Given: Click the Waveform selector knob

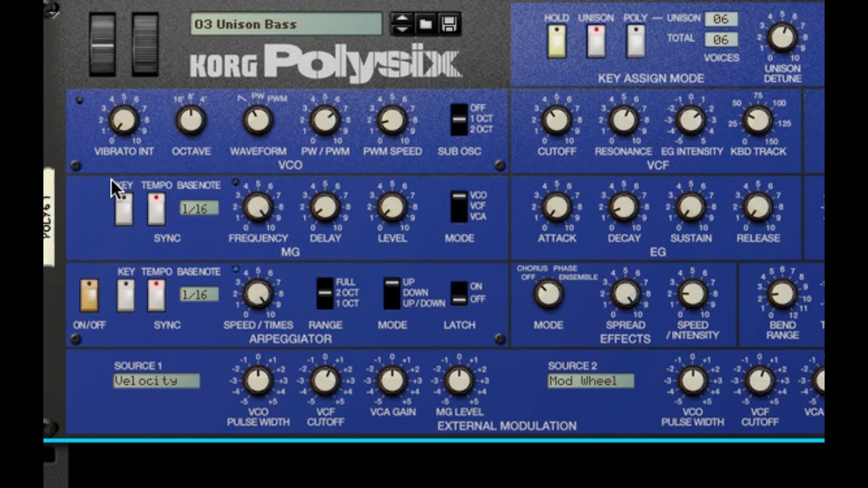Looking at the screenshot, I should [258, 120].
